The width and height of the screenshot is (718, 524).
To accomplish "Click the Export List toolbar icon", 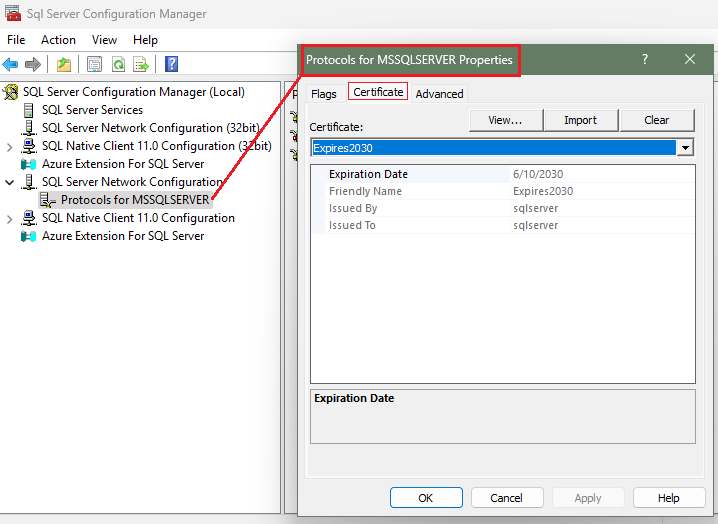I will click(141, 64).
